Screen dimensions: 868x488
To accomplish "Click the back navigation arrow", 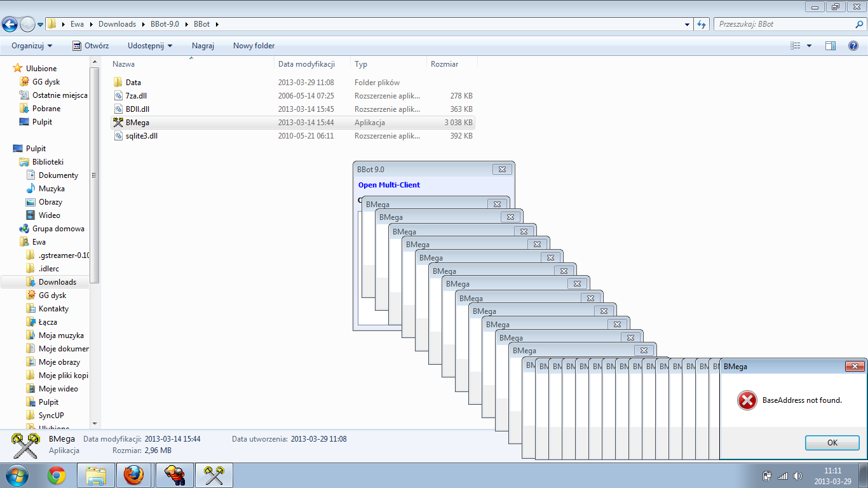I will point(10,24).
